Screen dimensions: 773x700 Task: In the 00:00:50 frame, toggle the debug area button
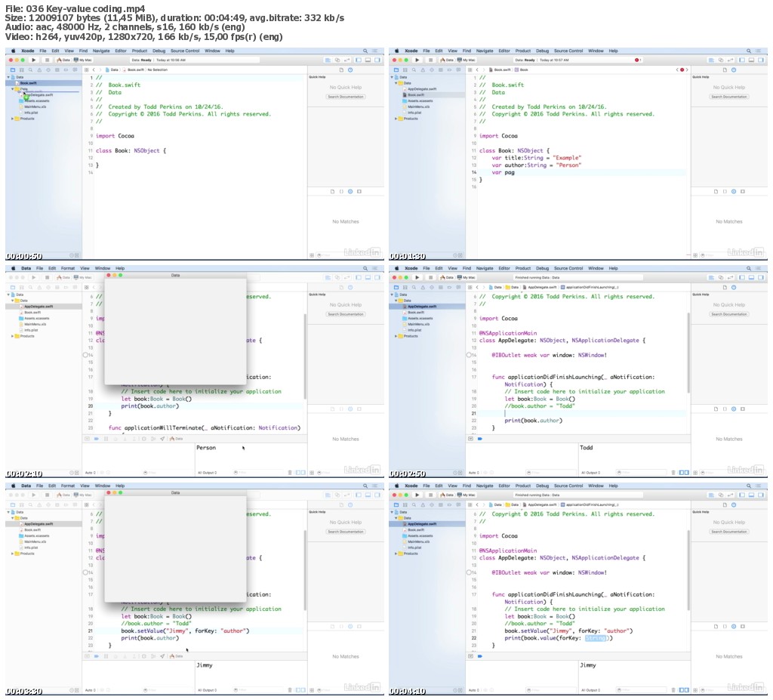pyautogui.click(x=368, y=60)
